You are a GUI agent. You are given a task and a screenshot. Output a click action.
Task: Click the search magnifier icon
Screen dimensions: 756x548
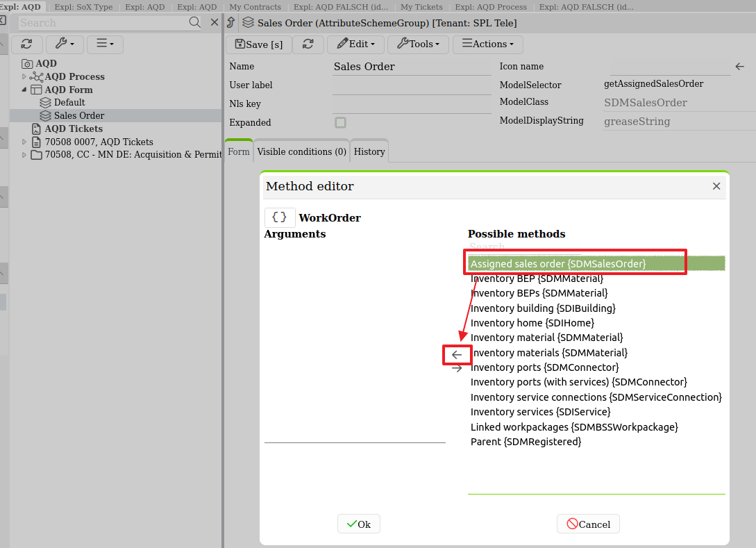click(x=194, y=22)
